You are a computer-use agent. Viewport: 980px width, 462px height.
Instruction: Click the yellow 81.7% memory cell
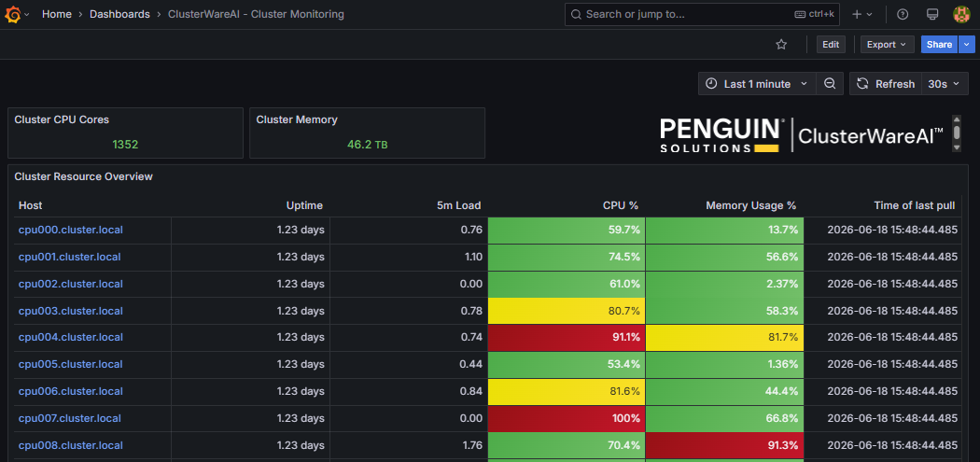(724, 337)
